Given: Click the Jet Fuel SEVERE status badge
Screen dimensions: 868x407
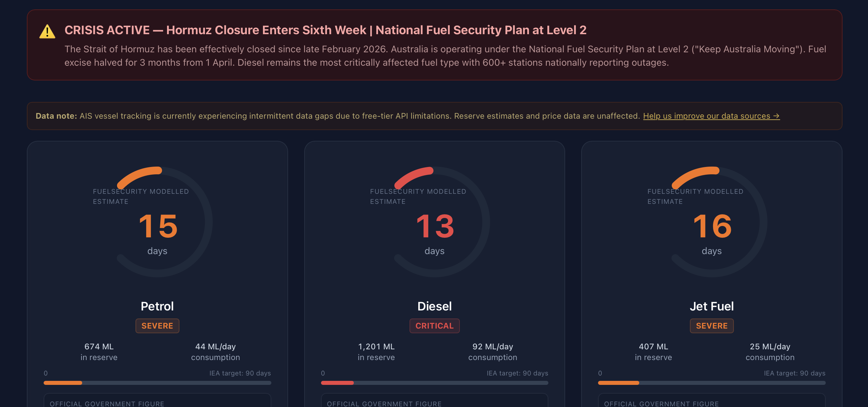Looking at the screenshot, I should [712, 326].
